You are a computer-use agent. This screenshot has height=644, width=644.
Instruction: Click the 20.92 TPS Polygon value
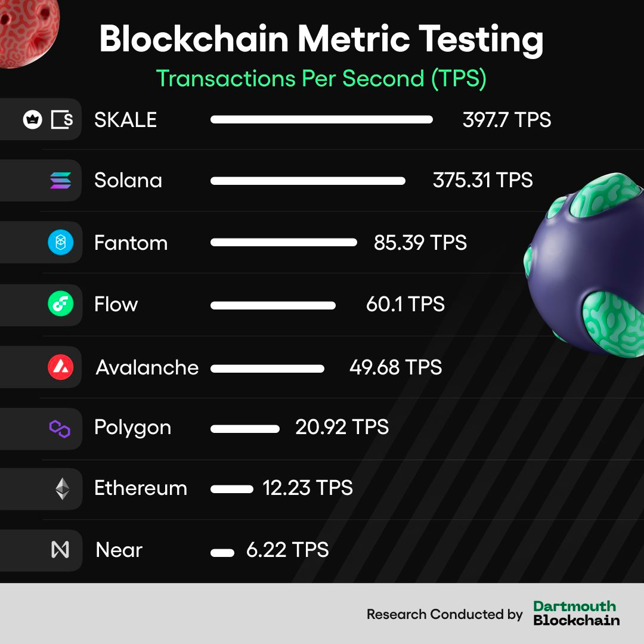click(x=342, y=427)
